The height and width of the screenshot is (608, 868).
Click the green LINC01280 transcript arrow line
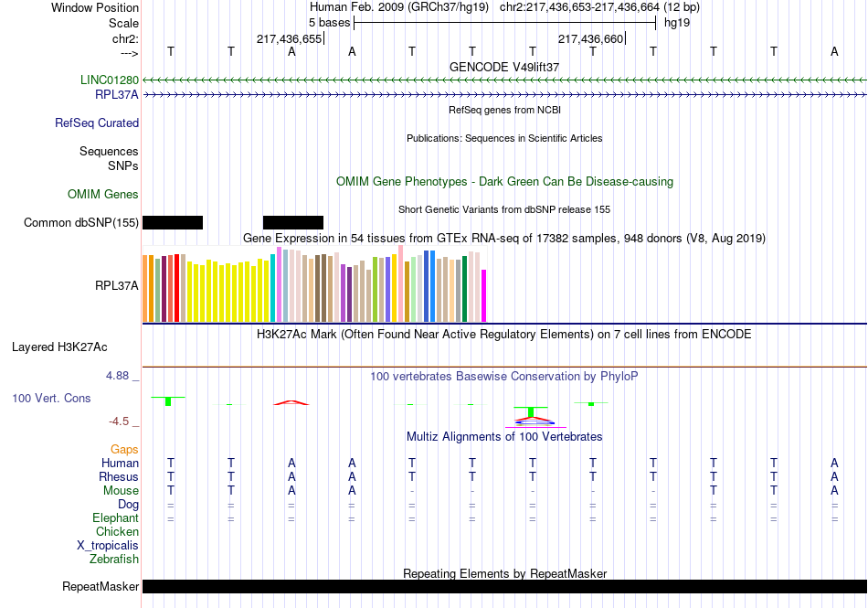504,80
